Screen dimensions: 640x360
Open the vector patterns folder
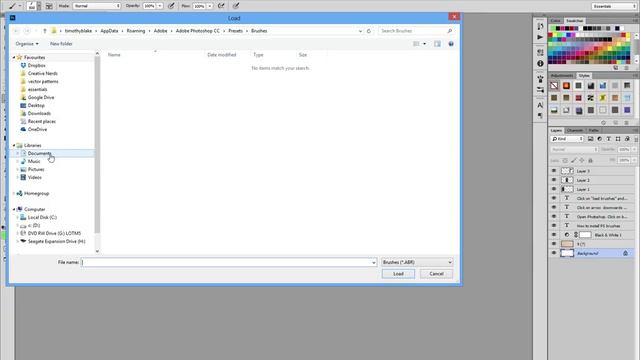coord(39,82)
